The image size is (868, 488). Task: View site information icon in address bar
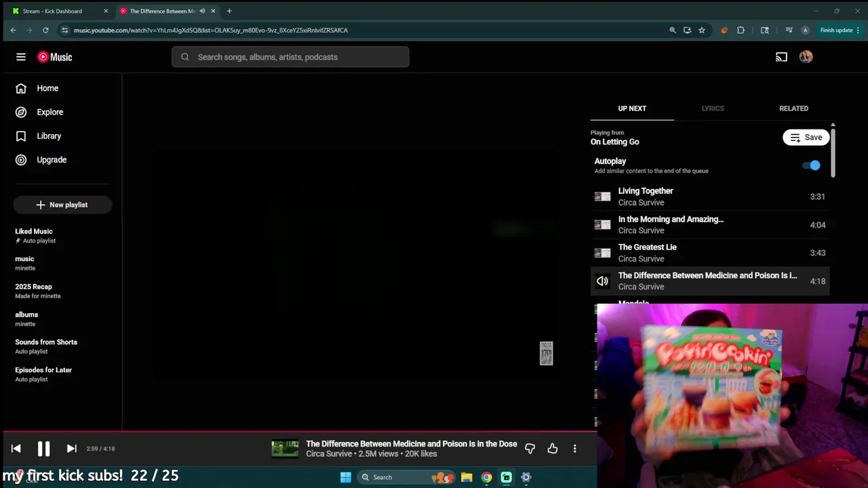point(64,30)
